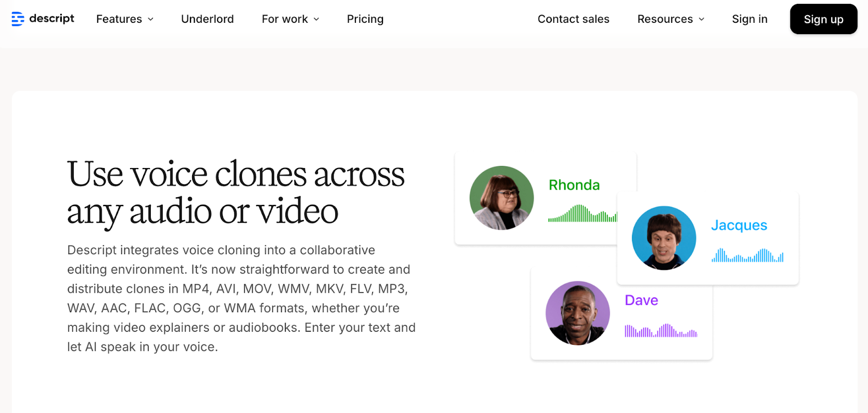Click the chevron next to Features
Viewport: 868px width, 413px height.
tap(151, 20)
